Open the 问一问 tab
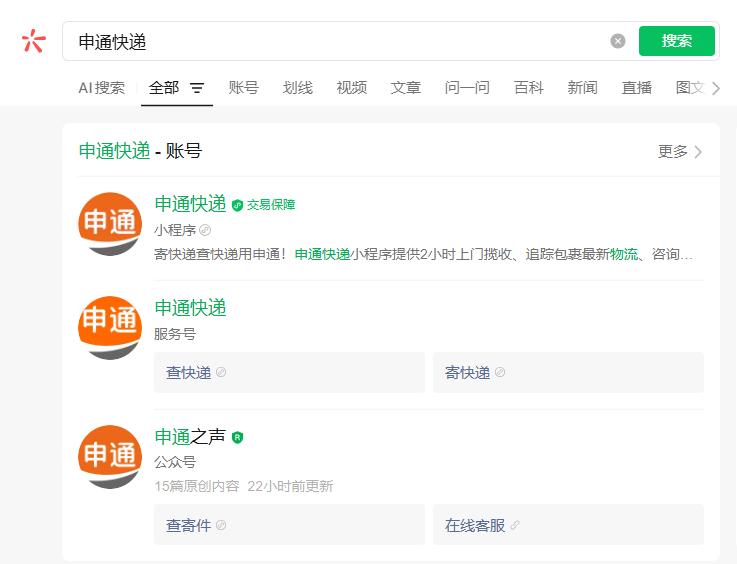 coord(467,88)
